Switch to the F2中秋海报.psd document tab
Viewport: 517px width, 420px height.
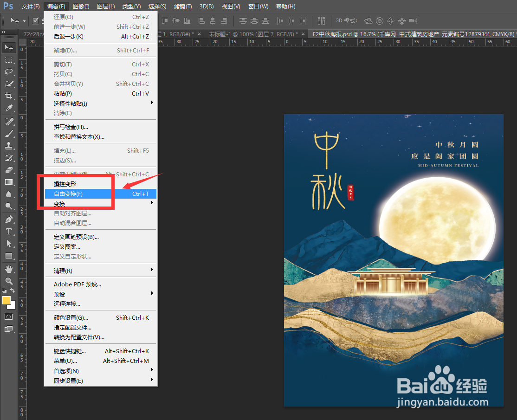point(412,34)
